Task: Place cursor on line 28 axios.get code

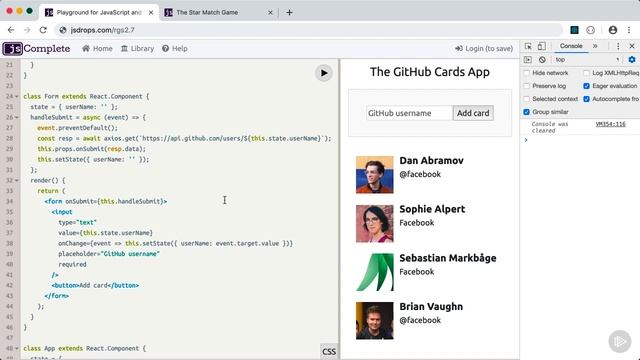Action: (x=184, y=139)
